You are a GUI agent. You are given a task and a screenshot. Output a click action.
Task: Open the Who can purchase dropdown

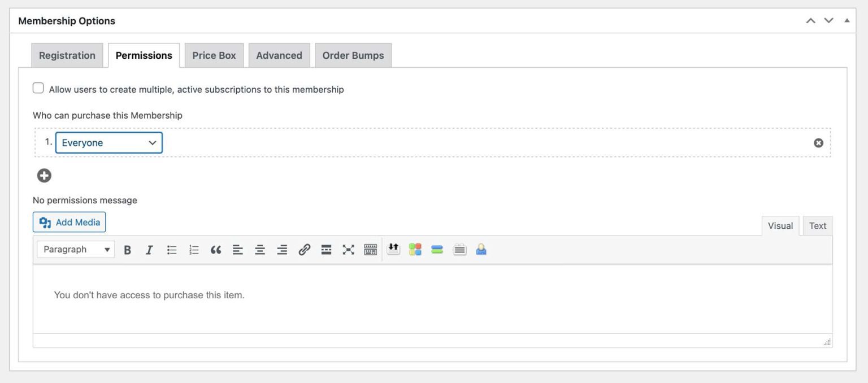pyautogui.click(x=108, y=142)
